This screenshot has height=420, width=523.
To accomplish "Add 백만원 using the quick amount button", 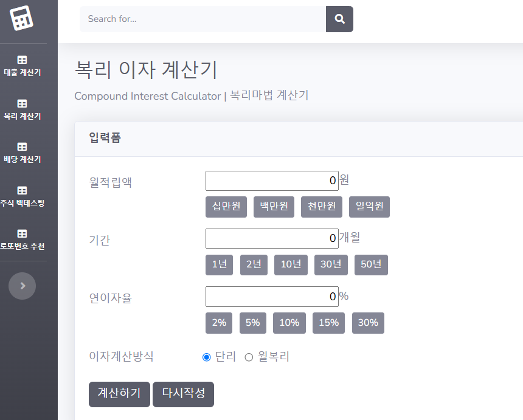I will 273,207.
